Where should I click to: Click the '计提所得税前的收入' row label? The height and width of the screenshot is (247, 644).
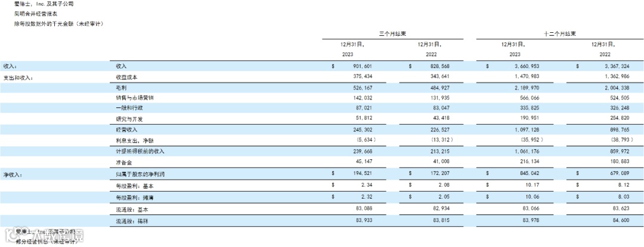[141, 152]
